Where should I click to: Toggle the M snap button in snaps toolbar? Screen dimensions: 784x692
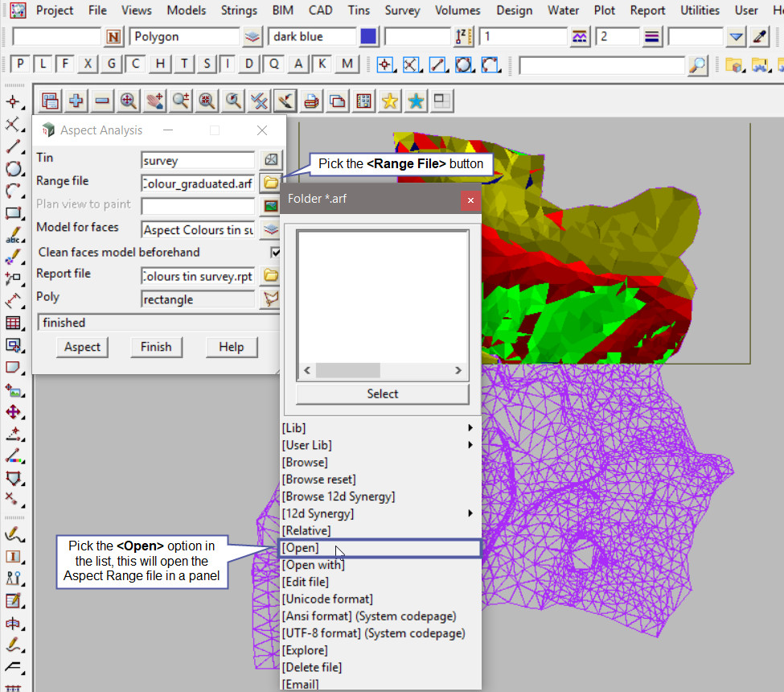click(x=347, y=64)
